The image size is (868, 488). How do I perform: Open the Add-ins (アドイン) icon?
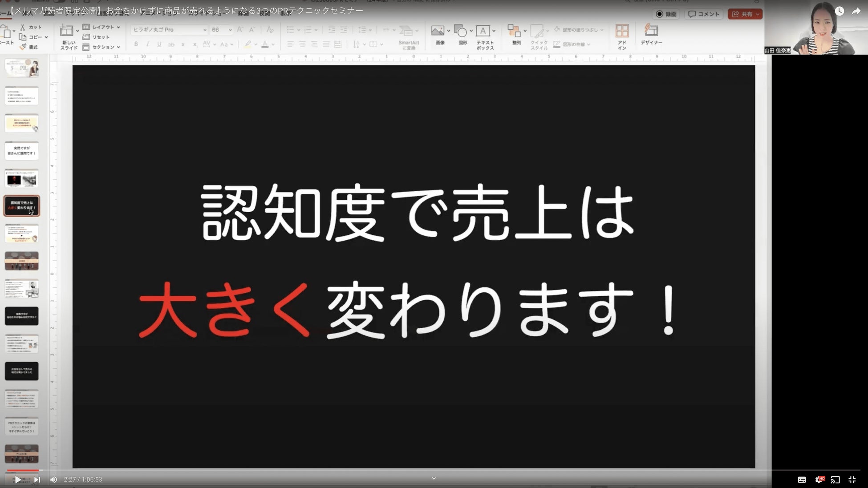click(x=622, y=32)
